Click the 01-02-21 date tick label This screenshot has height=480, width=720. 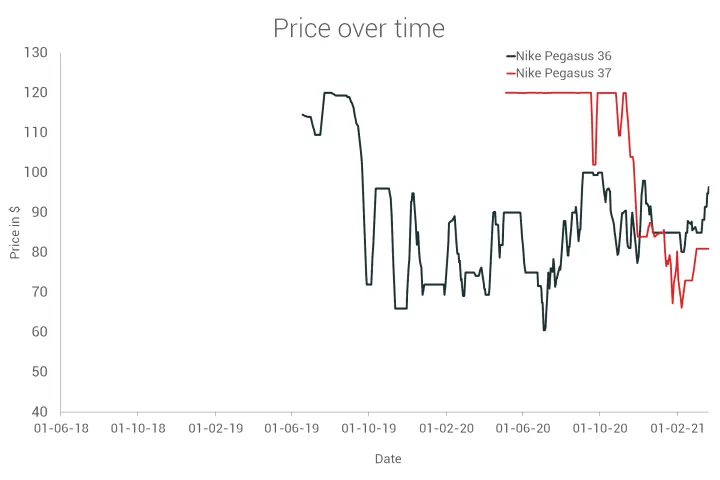(x=677, y=428)
